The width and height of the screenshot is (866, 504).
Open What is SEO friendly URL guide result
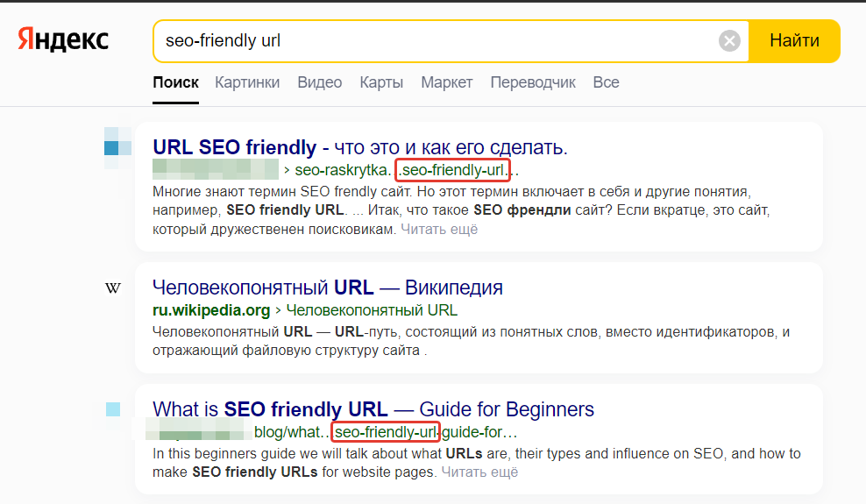click(x=373, y=409)
